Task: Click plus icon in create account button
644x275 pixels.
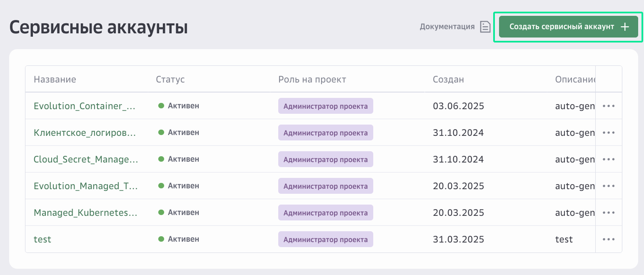Action: 624,27
